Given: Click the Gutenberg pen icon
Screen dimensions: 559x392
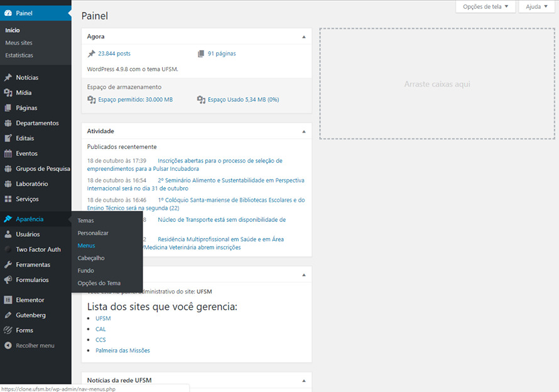Looking at the screenshot, I should 8,315.
